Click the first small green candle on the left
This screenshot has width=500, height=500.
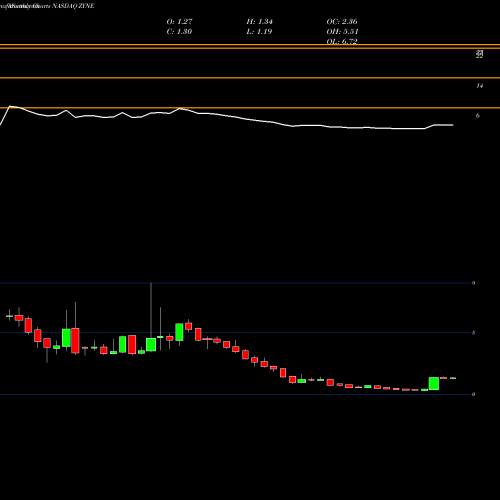9,316
